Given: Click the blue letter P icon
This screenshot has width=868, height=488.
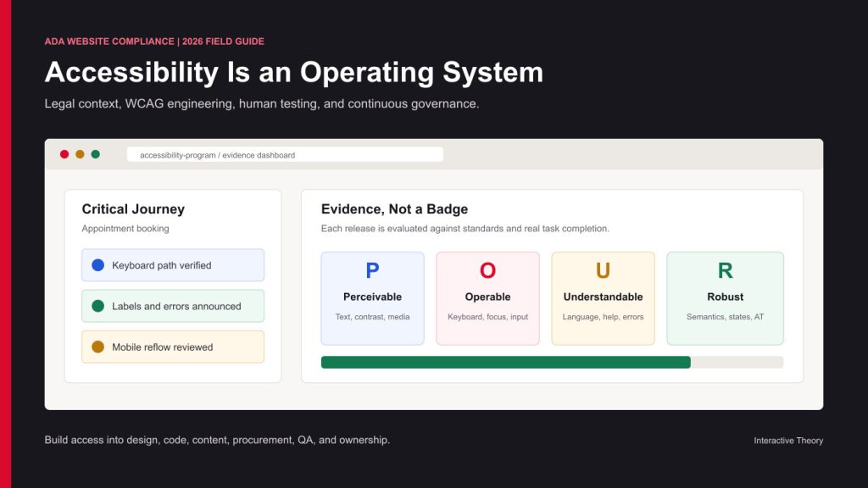Looking at the screenshot, I should click(373, 270).
